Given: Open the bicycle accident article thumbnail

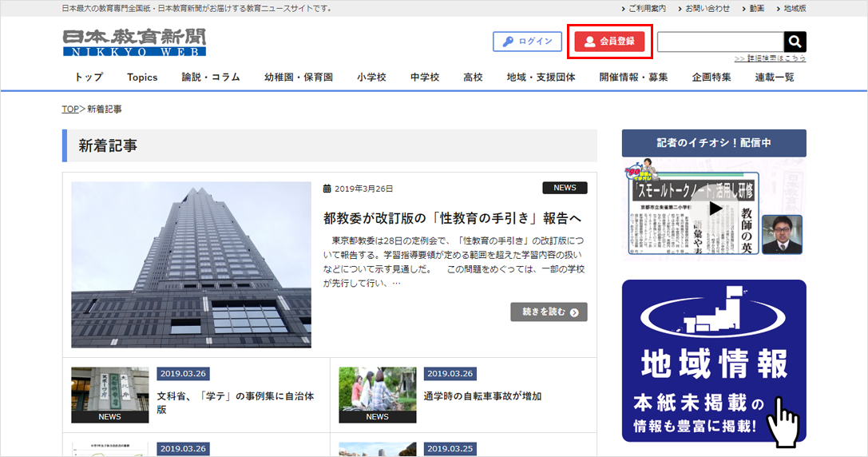Looking at the screenshot, I should 377,395.
